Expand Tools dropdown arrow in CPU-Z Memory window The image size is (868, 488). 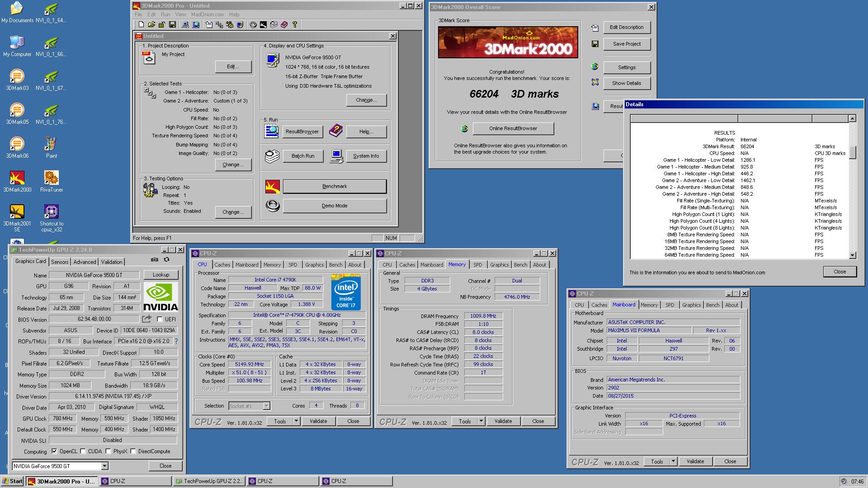(x=481, y=421)
